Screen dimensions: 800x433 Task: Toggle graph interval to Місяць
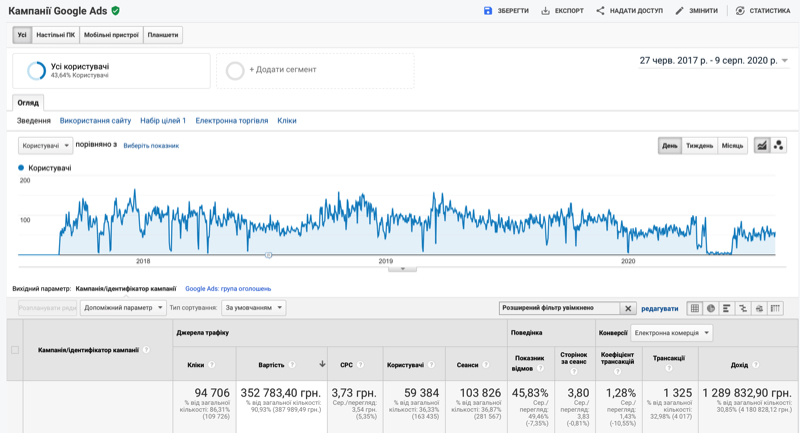click(x=732, y=146)
